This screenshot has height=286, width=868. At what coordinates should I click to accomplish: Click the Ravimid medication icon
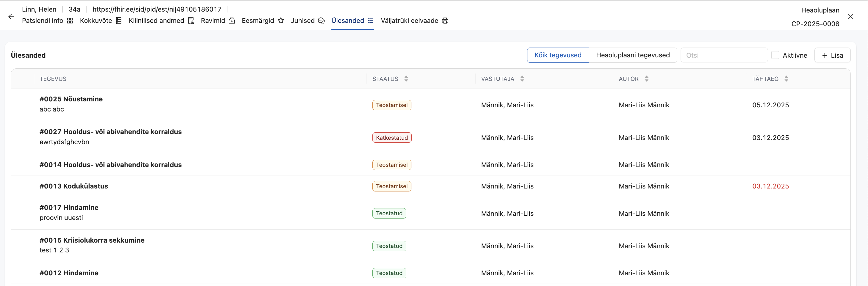click(232, 21)
